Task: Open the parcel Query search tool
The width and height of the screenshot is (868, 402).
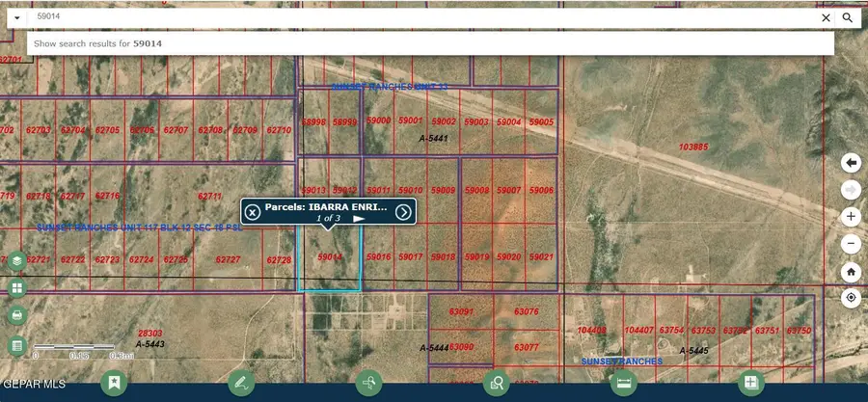Action: click(497, 383)
